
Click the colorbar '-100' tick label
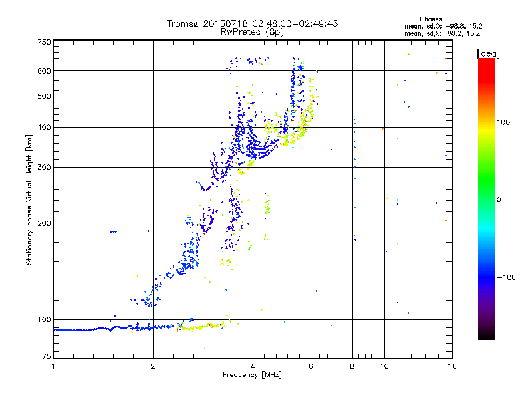(506, 277)
